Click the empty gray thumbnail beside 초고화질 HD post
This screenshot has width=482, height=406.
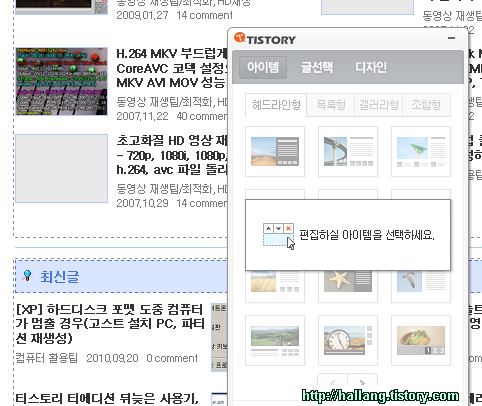(62, 168)
